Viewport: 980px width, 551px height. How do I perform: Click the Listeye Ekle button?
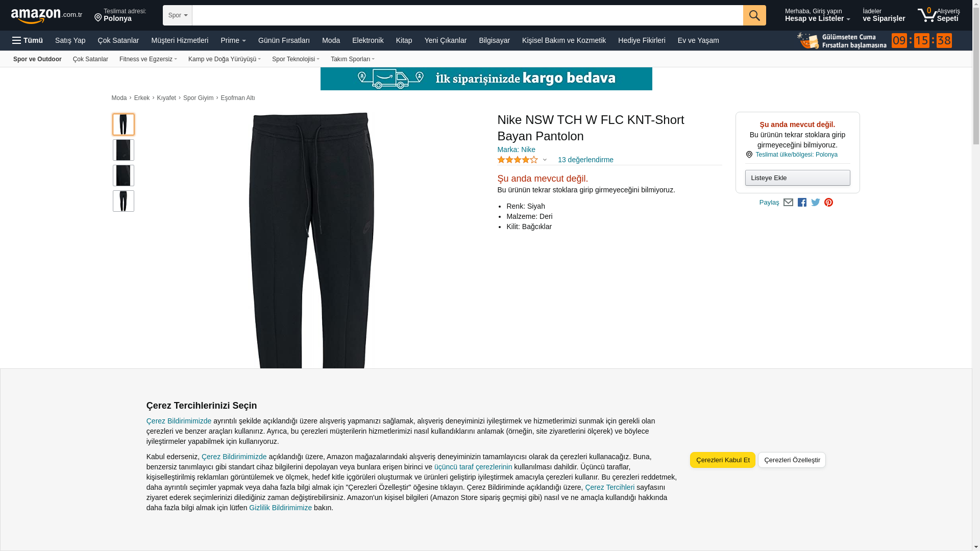(x=797, y=178)
